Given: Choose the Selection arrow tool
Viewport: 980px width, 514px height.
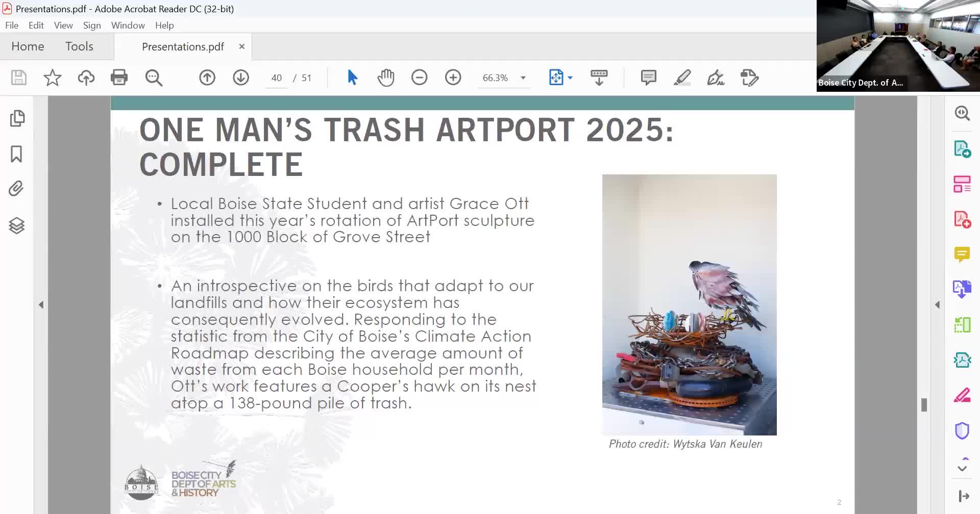Looking at the screenshot, I should (x=352, y=78).
